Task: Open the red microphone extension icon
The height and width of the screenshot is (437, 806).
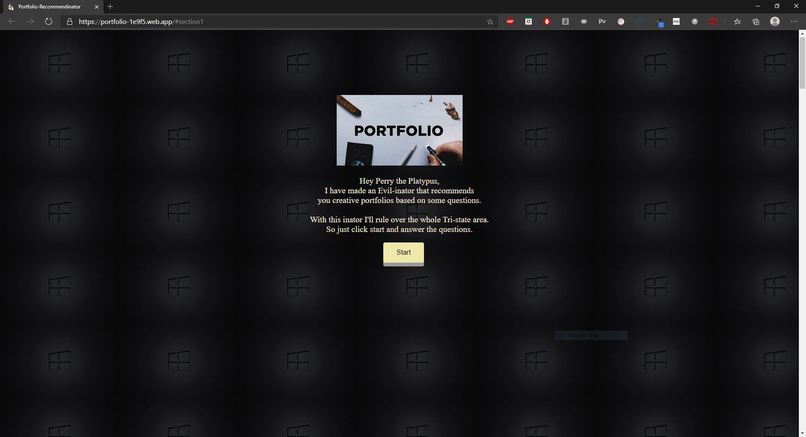Action: click(547, 22)
